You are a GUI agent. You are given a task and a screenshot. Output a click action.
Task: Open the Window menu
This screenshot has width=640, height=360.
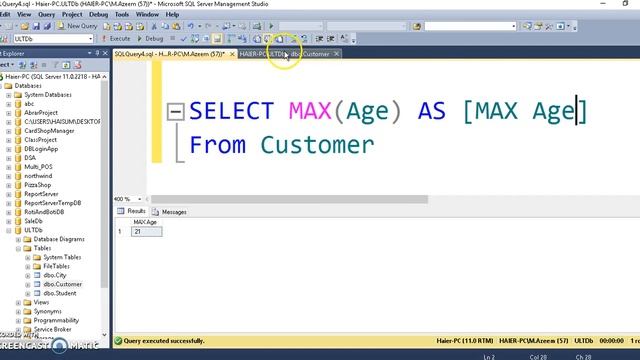147,14
